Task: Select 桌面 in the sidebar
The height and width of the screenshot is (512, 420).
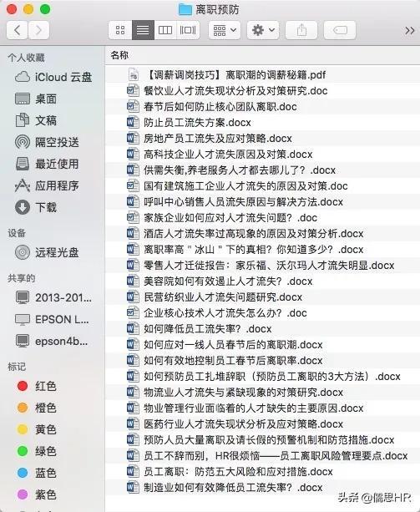Action: tap(36, 99)
